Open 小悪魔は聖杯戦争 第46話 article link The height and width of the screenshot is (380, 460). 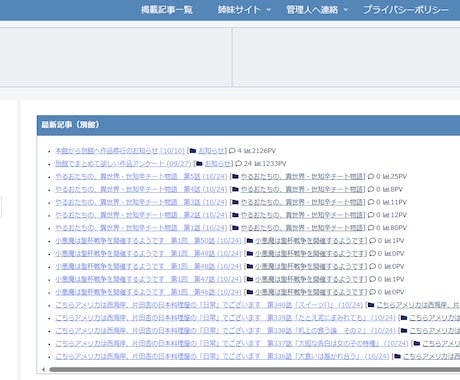pos(148,292)
